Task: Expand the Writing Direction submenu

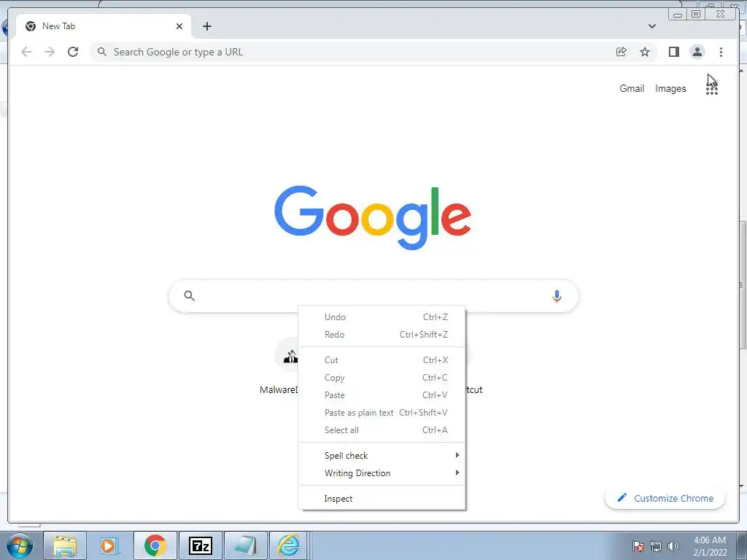Action: (x=382, y=472)
